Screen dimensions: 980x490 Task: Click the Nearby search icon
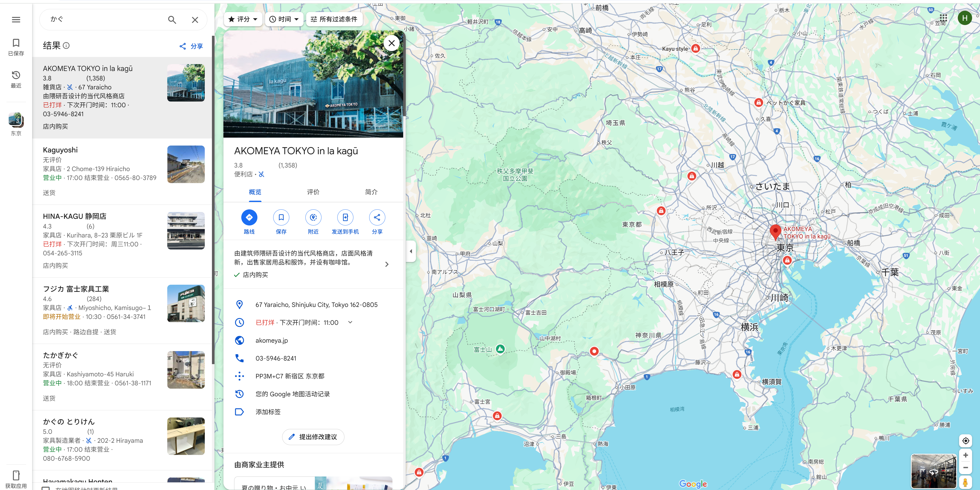point(313,217)
